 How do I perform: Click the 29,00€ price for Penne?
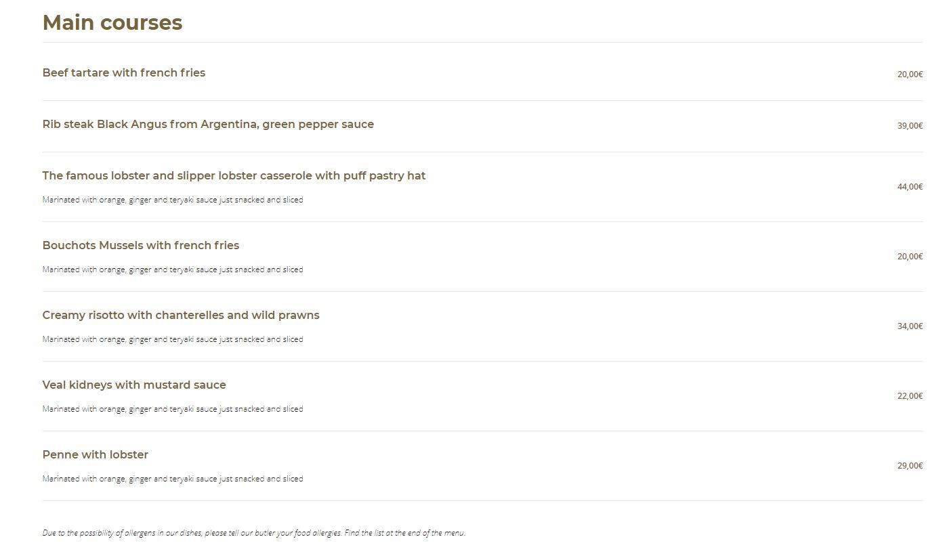tap(910, 466)
